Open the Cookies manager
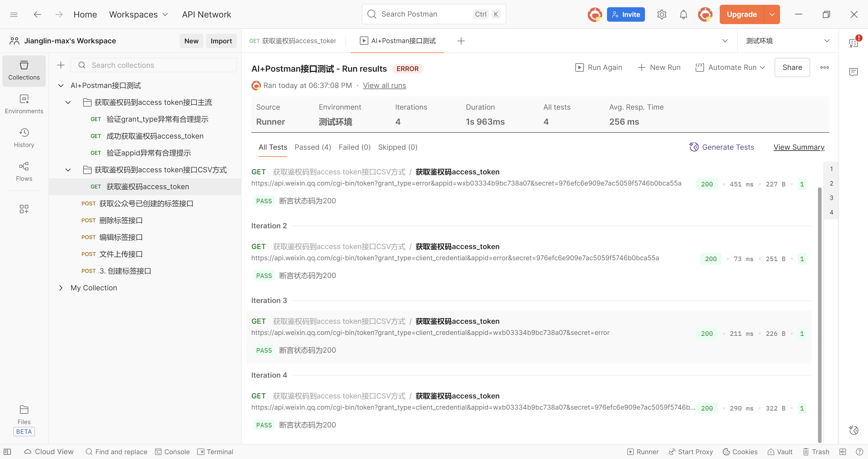Screen dimensions: 868x459 (x=740, y=451)
